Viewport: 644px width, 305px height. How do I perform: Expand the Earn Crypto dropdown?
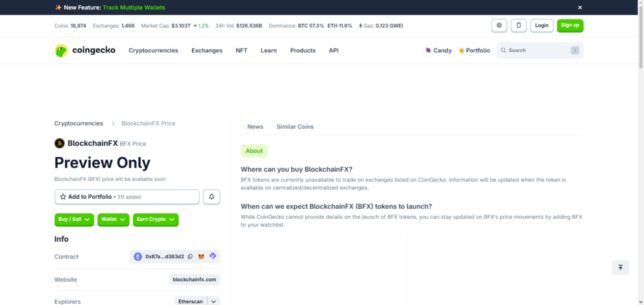coord(156,219)
